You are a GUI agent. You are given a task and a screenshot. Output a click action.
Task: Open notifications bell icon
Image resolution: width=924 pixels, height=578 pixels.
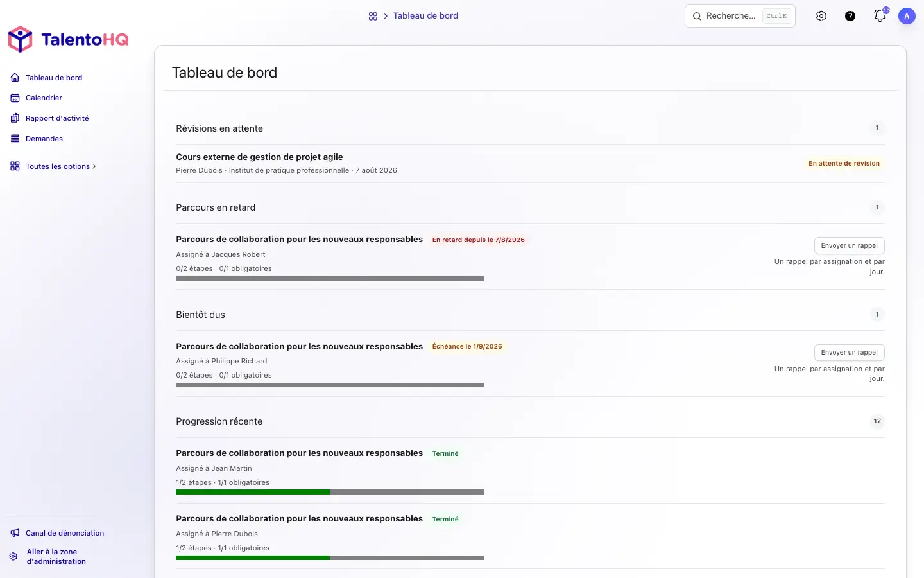coord(880,16)
